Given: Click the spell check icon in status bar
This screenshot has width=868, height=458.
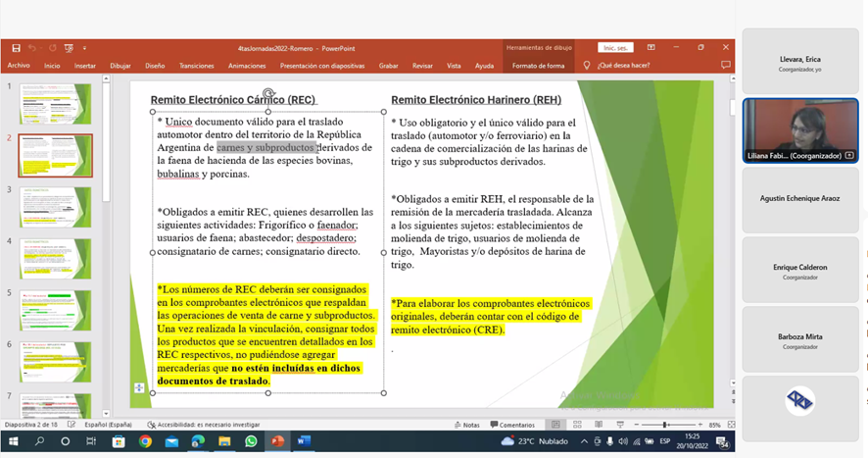Looking at the screenshot, I should coord(71,425).
